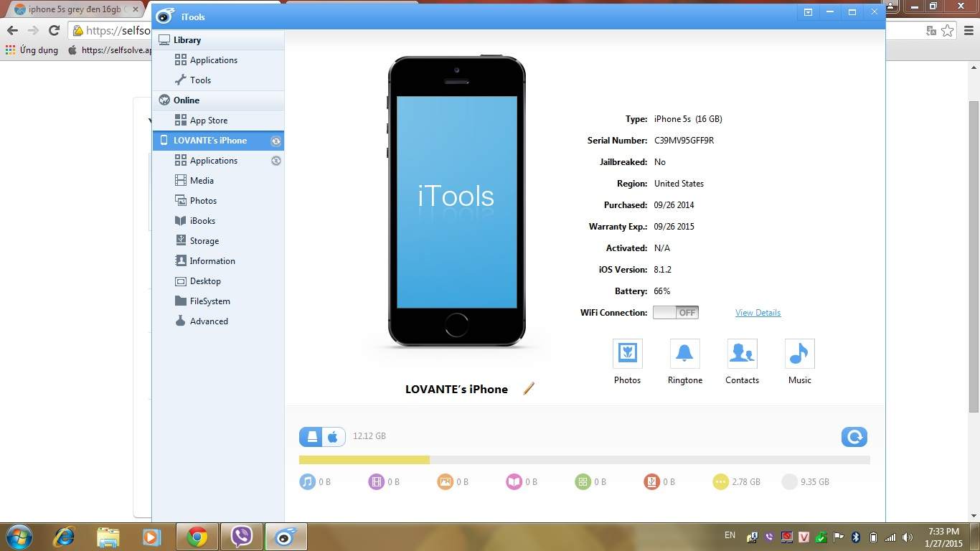Click the video storage category icon
The width and height of the screenshot is (980, 551).
pyautogui.click(x=376, y=481)
